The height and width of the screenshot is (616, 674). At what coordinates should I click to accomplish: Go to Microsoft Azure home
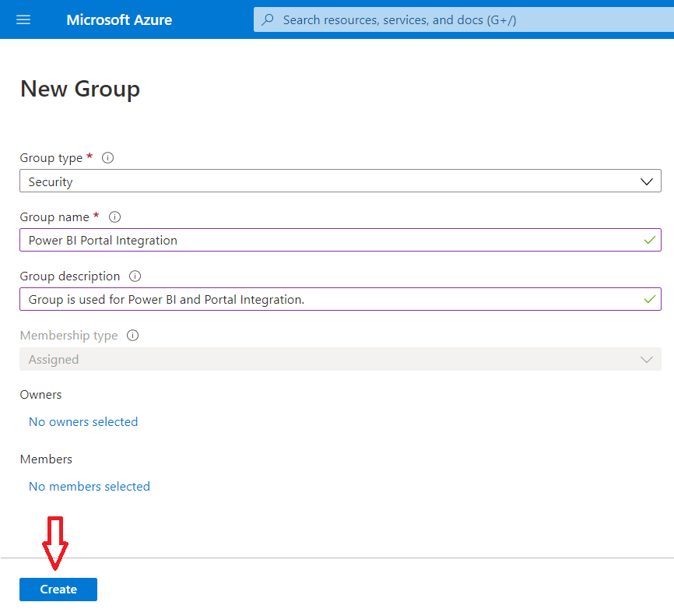coord(119,19)
